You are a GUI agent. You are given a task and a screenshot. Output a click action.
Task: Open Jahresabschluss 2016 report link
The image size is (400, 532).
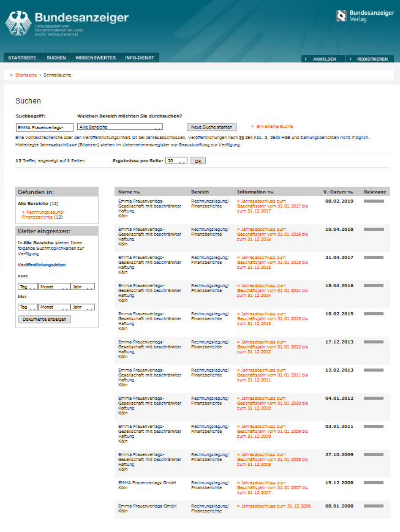(x=273, y=234)
